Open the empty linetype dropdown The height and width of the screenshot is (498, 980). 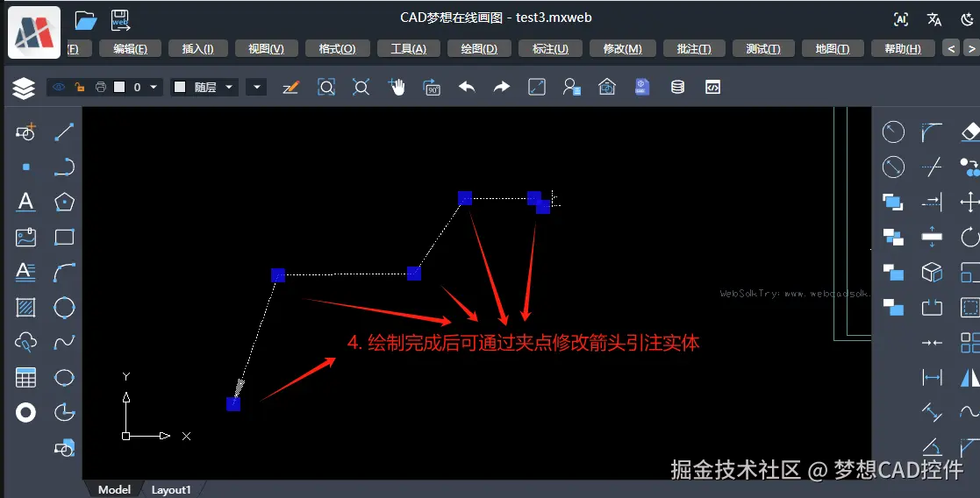(256, 87)
